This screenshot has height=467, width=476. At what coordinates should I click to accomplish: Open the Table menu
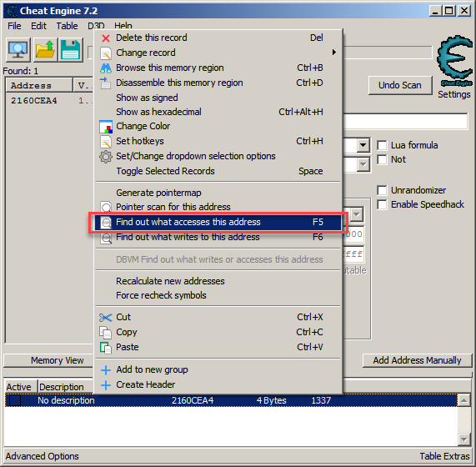(67, 26)
